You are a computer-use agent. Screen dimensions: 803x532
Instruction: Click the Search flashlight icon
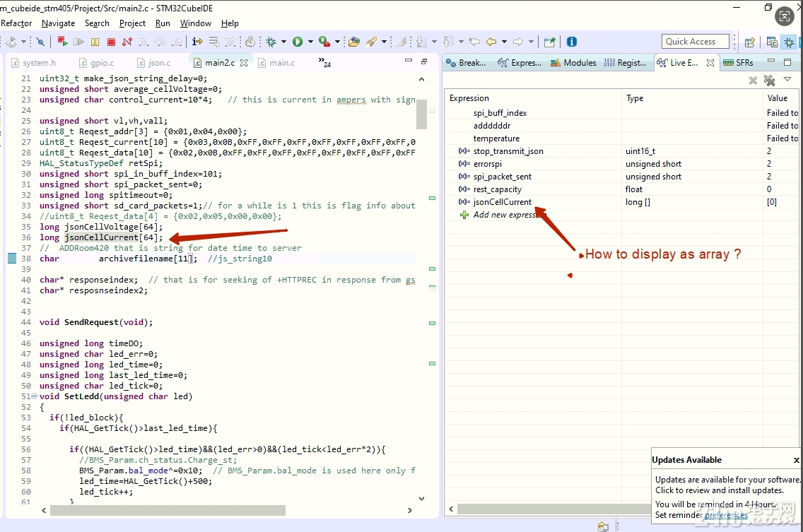[x=371, y=42]
